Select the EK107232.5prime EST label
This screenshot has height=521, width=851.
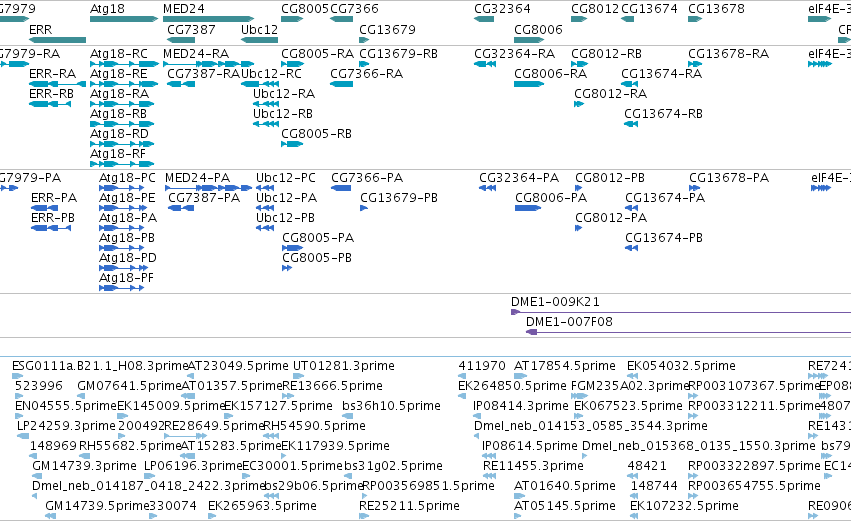(684, 506)
